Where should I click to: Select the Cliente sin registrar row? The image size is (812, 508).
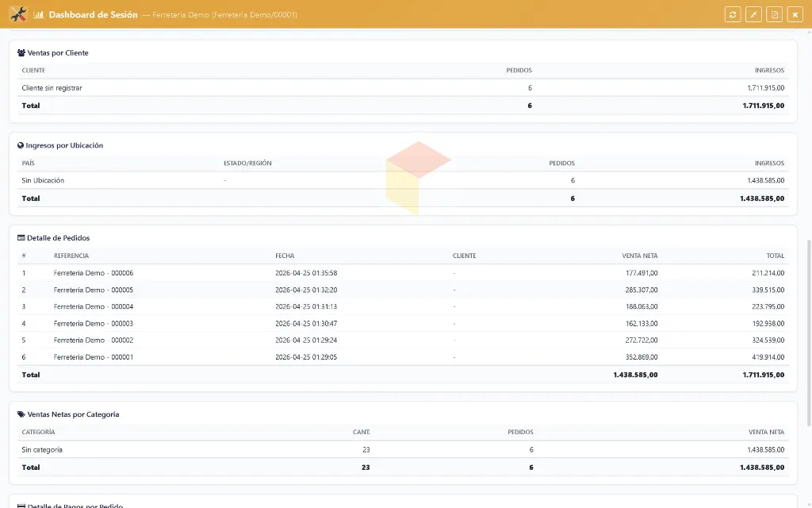click(x=403, y=88)
